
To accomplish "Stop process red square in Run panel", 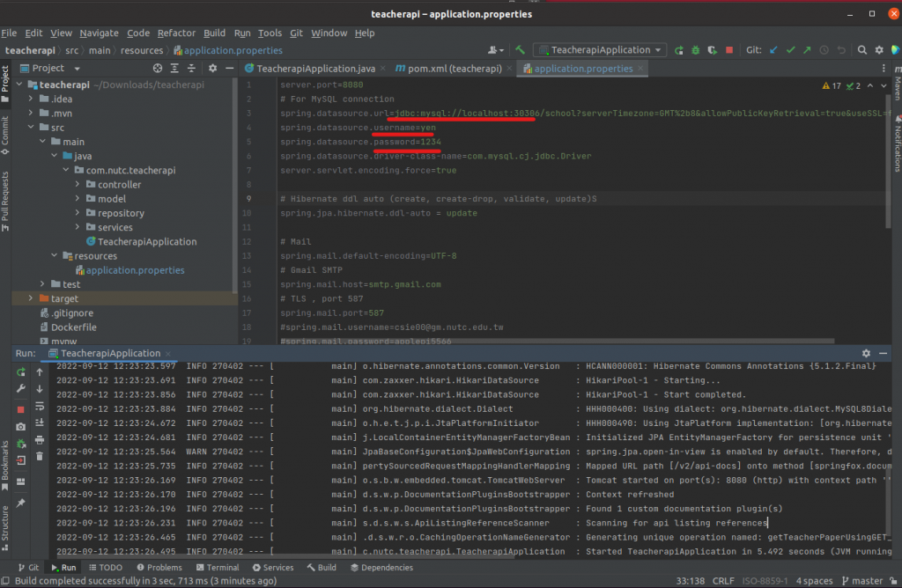I will tap(21, 409).
